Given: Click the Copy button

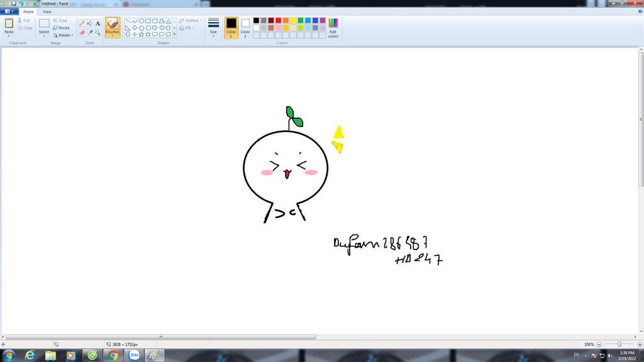Looking at the screenshot, I should 25,28.
